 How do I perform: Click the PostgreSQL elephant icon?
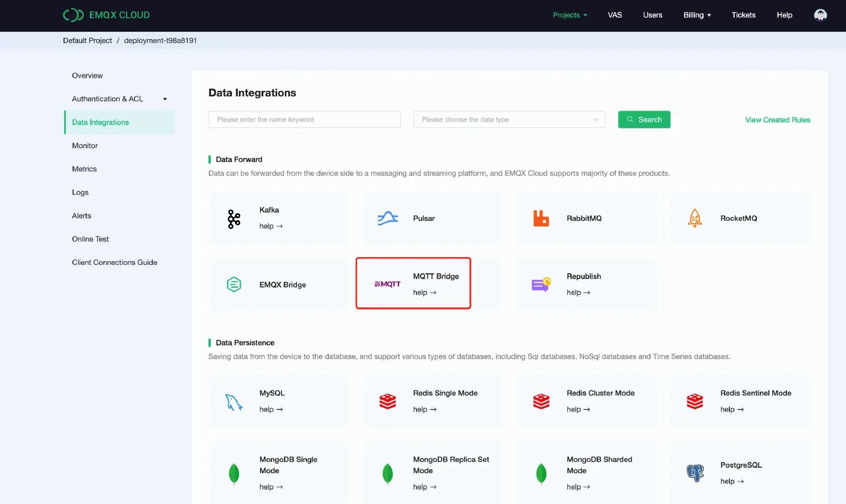point(695,473)
